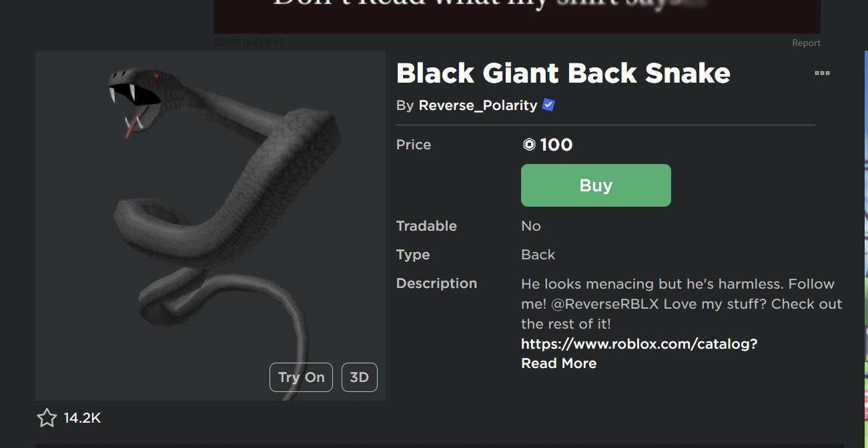Open the three-dot options menu

click(x=822, y=73)
